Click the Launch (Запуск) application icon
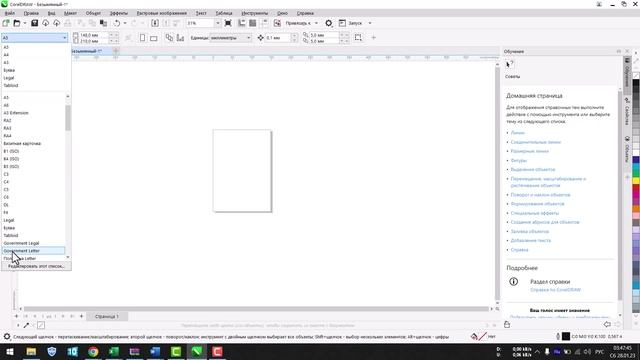640x360 pixels. (x=342, y=23)
